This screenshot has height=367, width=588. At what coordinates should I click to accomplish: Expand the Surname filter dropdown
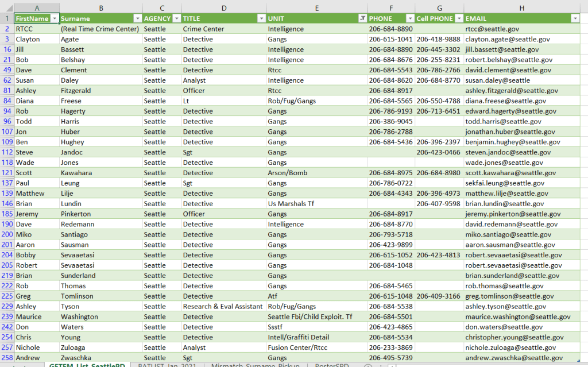[137, 18]
